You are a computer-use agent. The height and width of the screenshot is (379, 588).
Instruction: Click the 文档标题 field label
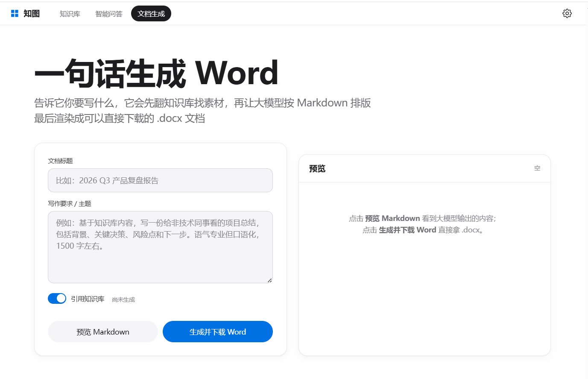click(60, 161)
